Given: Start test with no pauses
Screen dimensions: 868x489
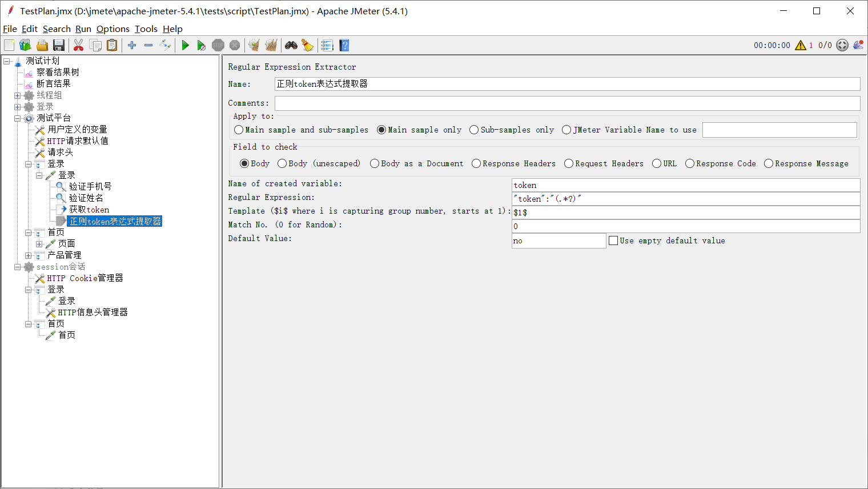Looking at the screenshot, I should (202, 45).
